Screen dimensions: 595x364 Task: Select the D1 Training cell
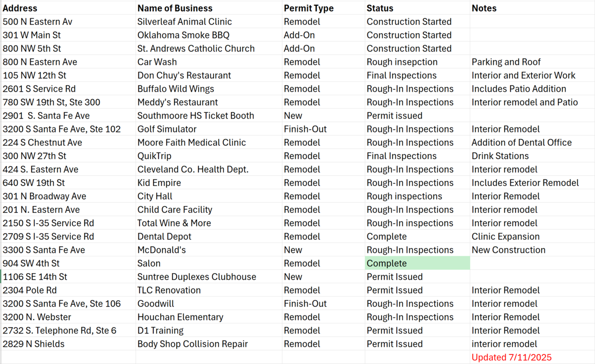[x=209, y=330]
